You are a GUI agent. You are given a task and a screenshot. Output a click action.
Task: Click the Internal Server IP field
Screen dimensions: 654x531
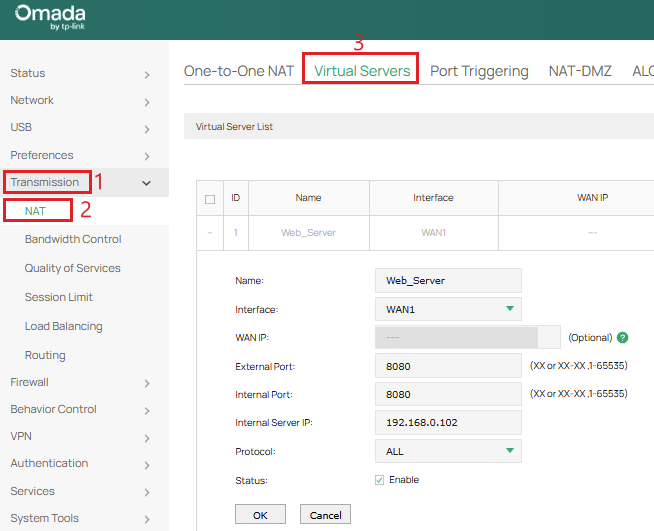pyautogui.click(x=448, y=423)
